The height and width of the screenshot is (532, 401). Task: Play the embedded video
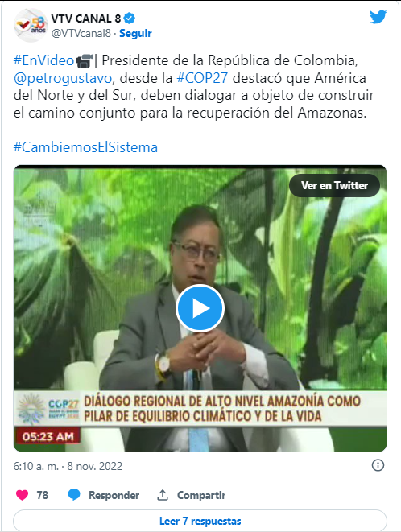200,308
